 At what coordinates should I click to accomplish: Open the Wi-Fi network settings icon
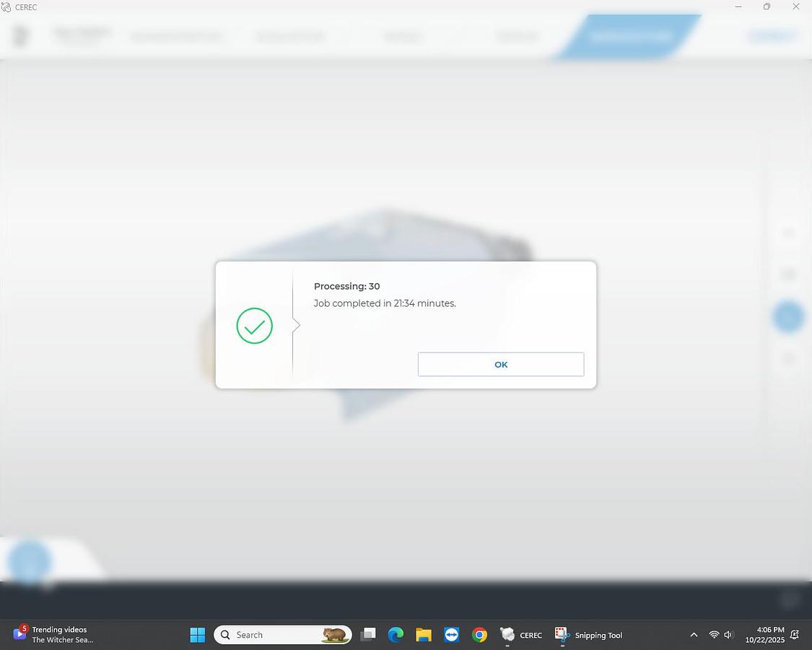click(x=714, y=635)
